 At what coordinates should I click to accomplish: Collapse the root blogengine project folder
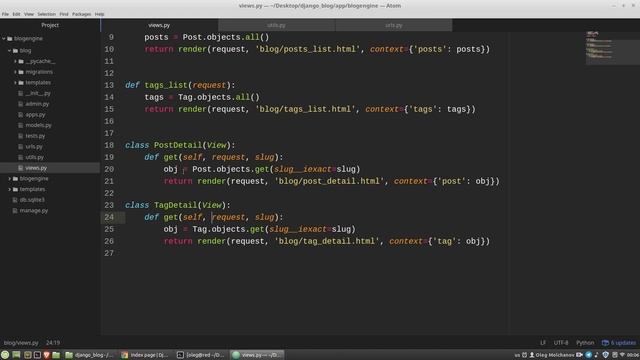[4, 39]
